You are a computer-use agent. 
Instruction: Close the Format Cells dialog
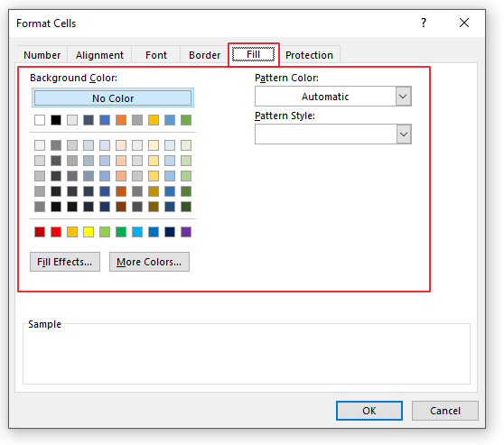coord(464,23)
